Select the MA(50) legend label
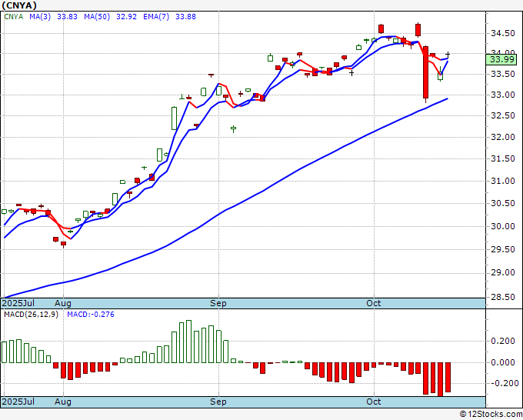The width and height of the screenshot is (523, 420). coord(97,17)
